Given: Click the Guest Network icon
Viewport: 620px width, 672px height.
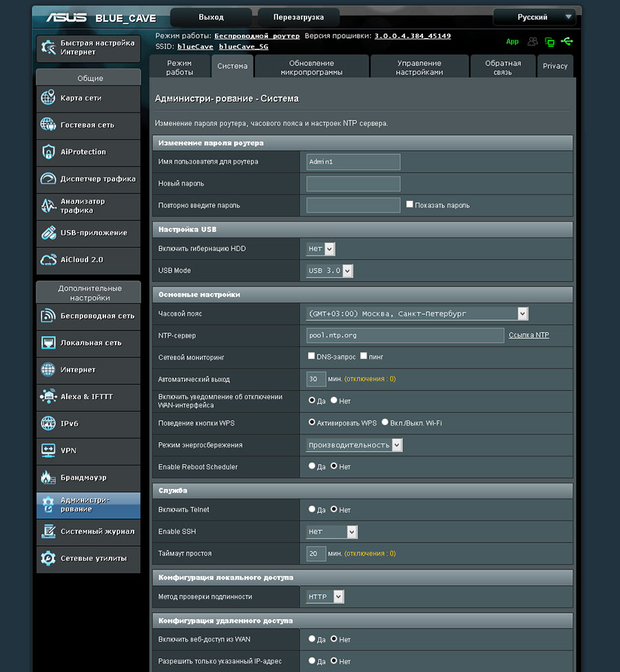Looking at the screenshot, I should pyautogui.click(x=48, y=125).
